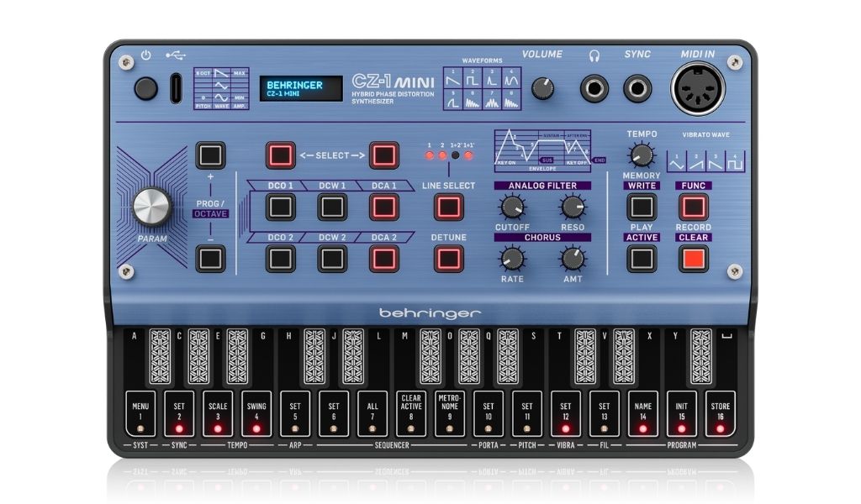861x504 pixels.
Task: Click the pitch/wave/amp chart graphic
Action: 221,88
